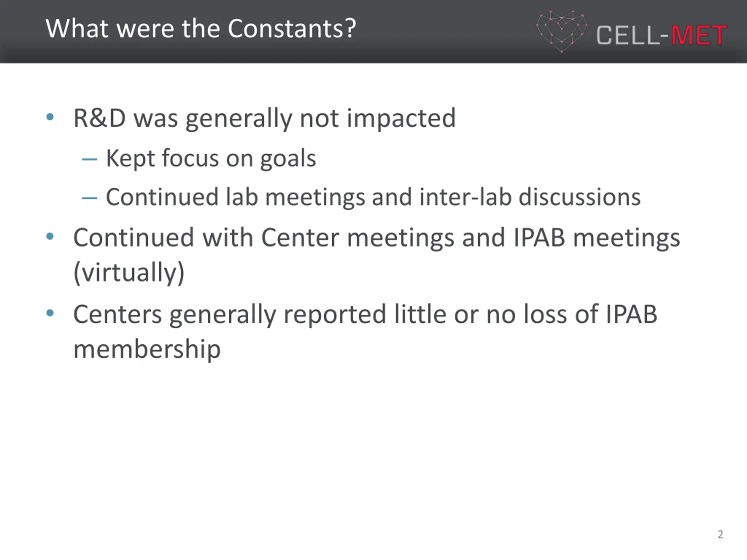The image size is (747, 560).
Task: Click the dash before 'Kept focus on goals'
Action: coord(90,159)
